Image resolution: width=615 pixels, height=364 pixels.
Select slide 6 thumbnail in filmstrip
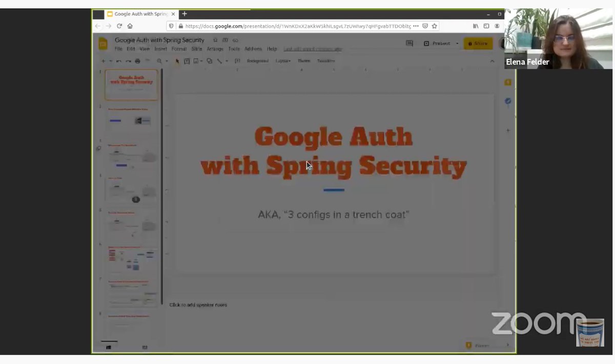(x=132, y=258)
